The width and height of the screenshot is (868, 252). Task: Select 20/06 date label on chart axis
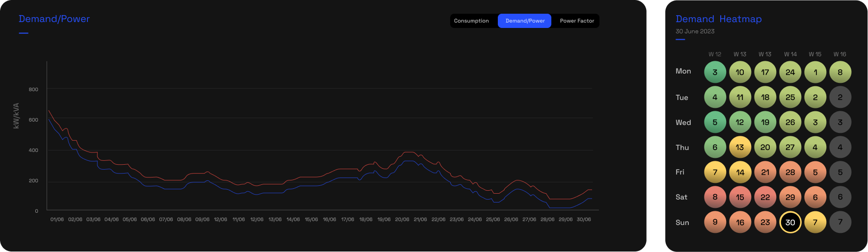click(x=402, y=220)
